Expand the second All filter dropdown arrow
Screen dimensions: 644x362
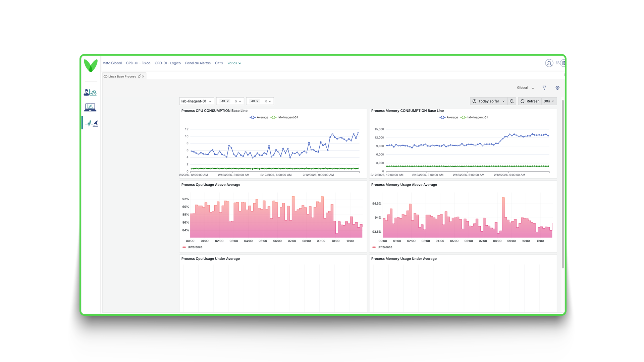[270, 101]
